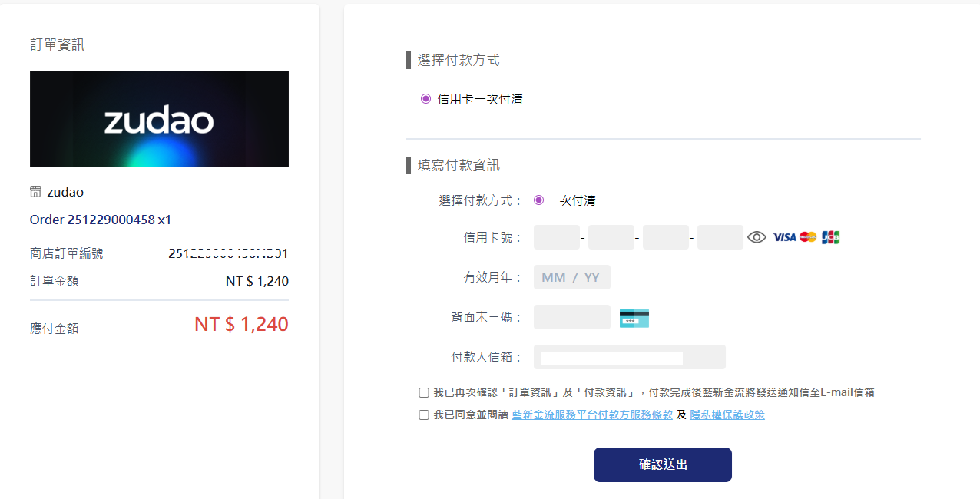This screenshot has height=499, width=980.
Task: Click the zudao banner image
Action: tap(159, 119)
